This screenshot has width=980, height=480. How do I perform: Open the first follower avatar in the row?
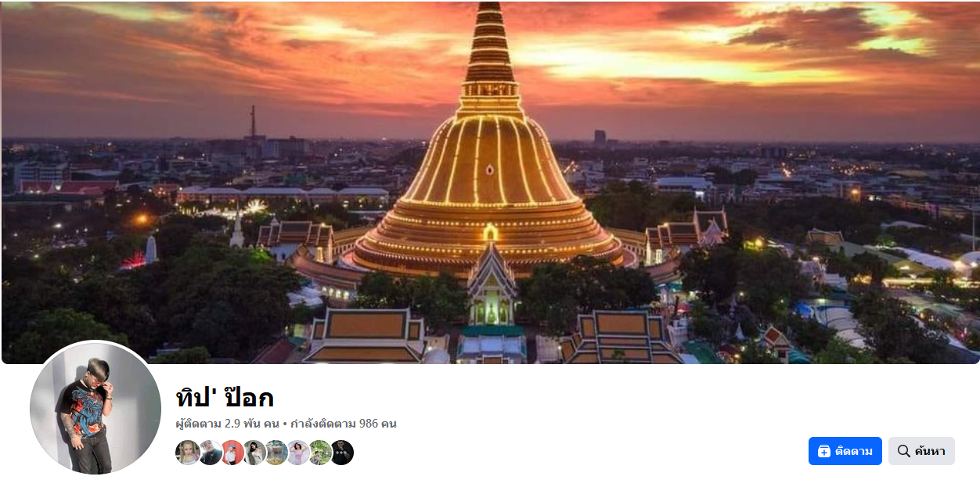click(x=188, y=453)
